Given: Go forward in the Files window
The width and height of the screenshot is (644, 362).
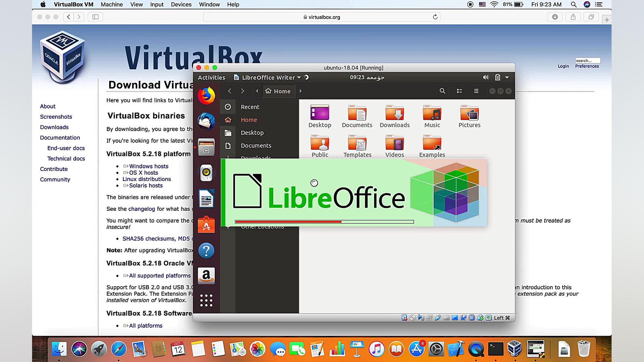Looking at the screenshot, I should pos(243,91).
